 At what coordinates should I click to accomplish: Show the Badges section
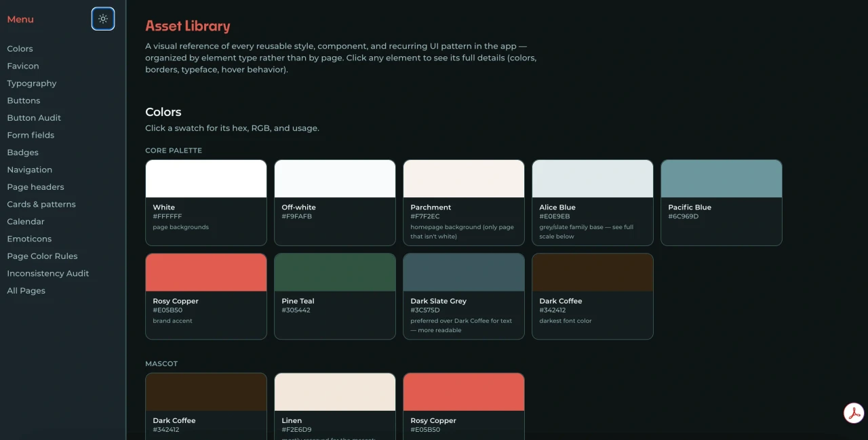[x=23, y=153]
